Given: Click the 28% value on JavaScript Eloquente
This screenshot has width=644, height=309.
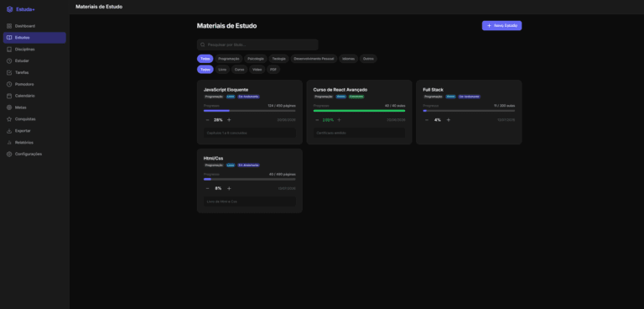Looking at the screenshot, I should coord(218,120).
